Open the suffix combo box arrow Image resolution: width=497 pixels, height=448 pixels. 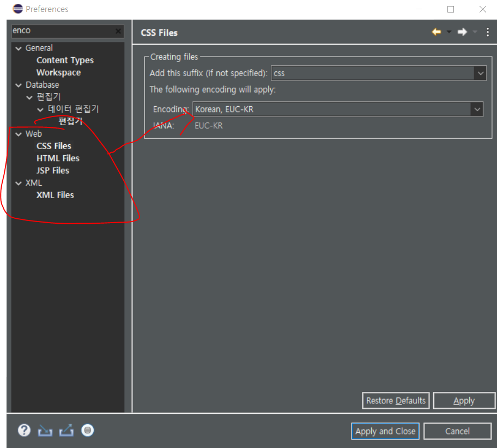(x=481, y=73)
